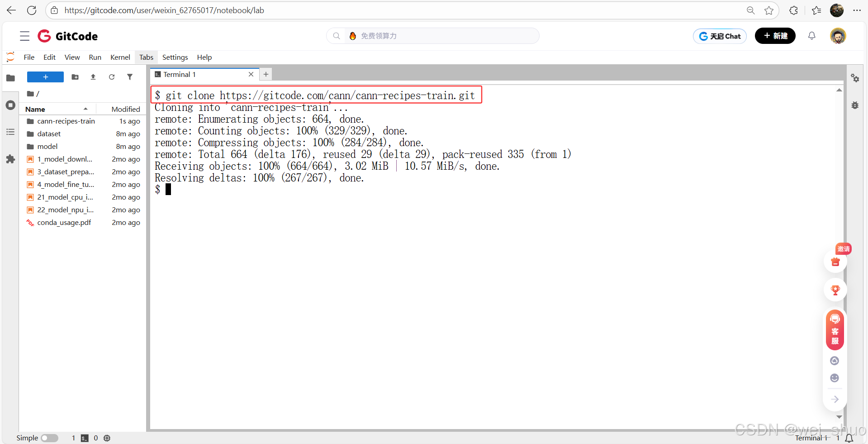Viewport: 868px width, 444px height.
Task: Click the blue New Launcher plus button
Action: click(45, 77)
